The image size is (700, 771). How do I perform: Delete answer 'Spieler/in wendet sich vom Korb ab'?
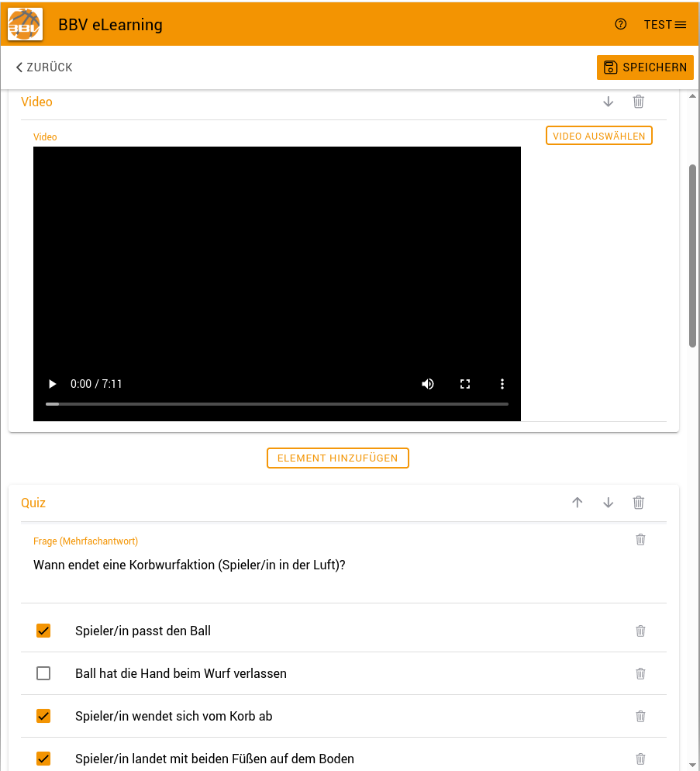pos(640,716)
